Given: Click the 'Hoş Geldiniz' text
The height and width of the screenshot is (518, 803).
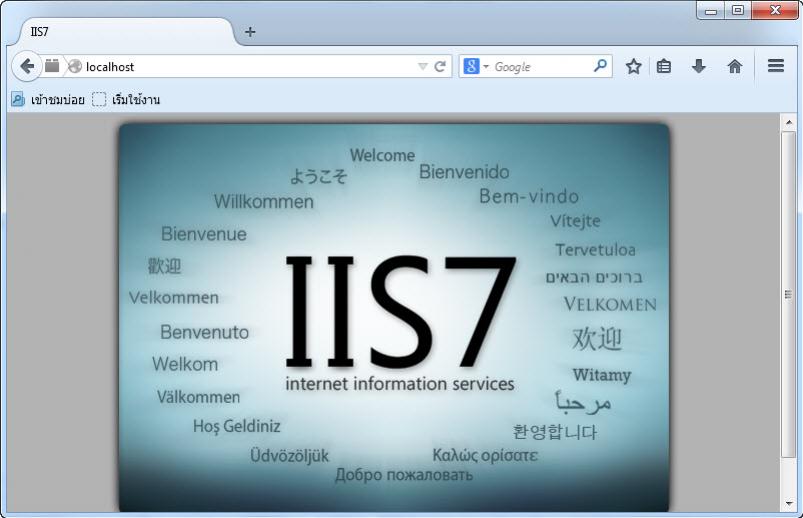Looking at the screenshot, I should point(237,426).
